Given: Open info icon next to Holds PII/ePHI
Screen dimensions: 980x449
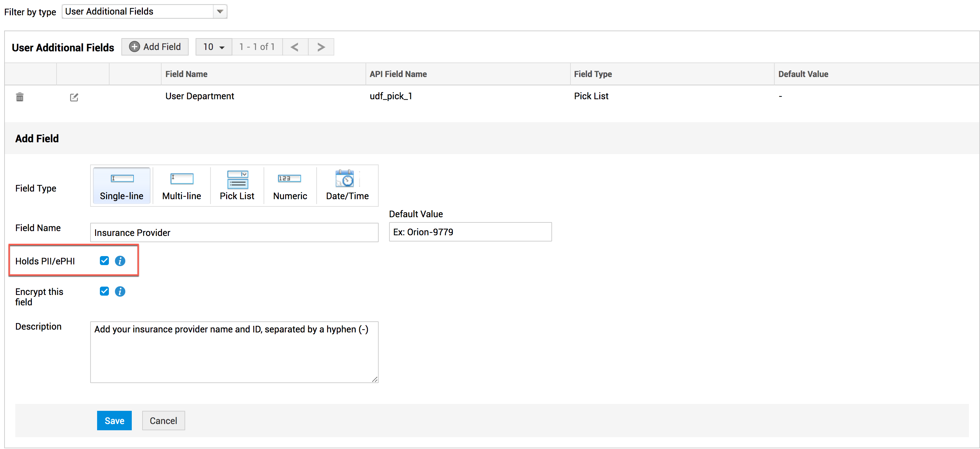Looking at the screenshot, I should pos(120,261).
